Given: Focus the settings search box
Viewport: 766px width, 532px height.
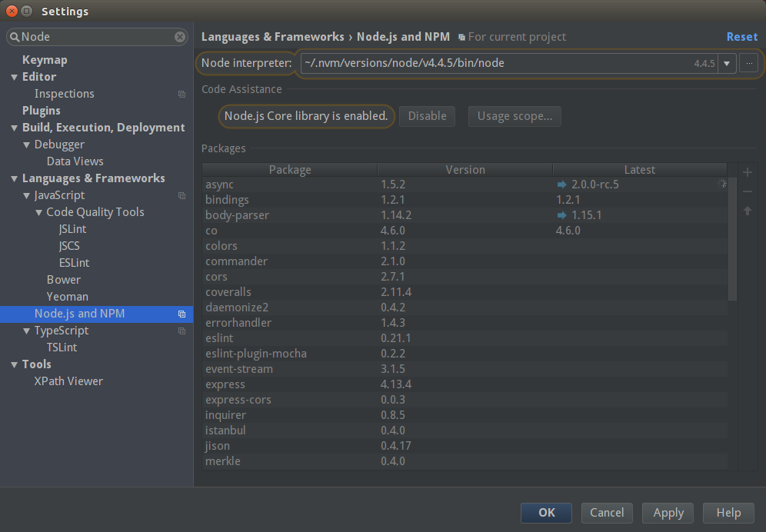Looking at the screenshot, I should (x=97, y=37).
